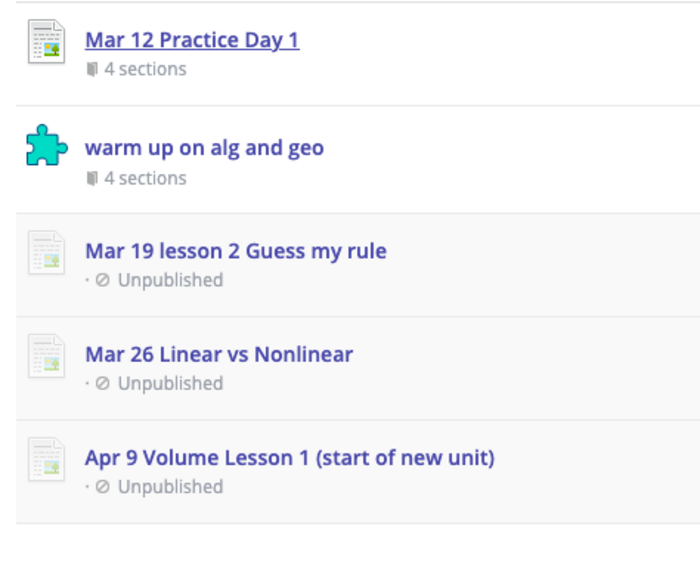Click the lesson icon beside Mar 19 lesson 2
Image resolution: width=700 pixels, height=564 pixels.
tap(47, 251)
